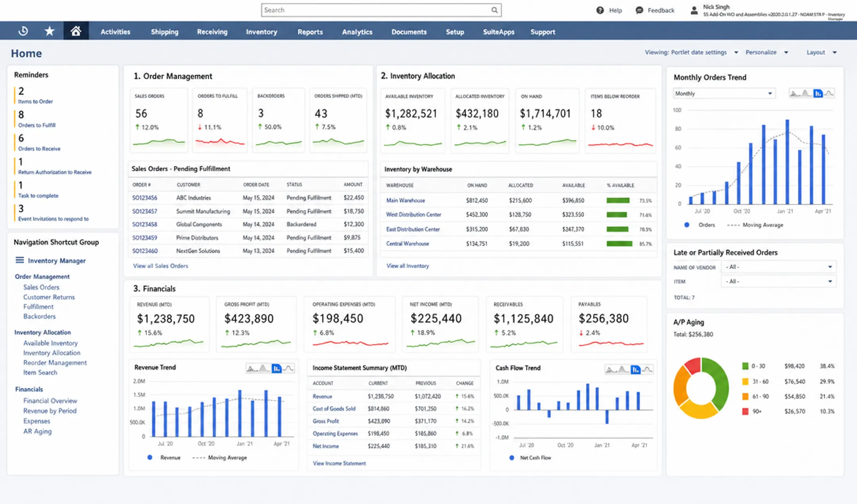Open the Item filter dropdown
This screenshot has height=504, width=857.
pyautogui.click(x=778, y=282)
